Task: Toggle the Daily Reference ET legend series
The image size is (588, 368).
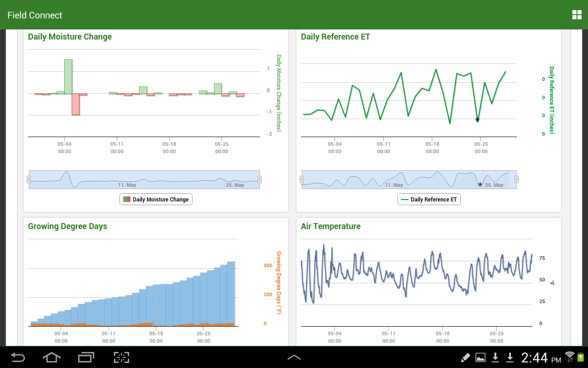Action: 429,199
